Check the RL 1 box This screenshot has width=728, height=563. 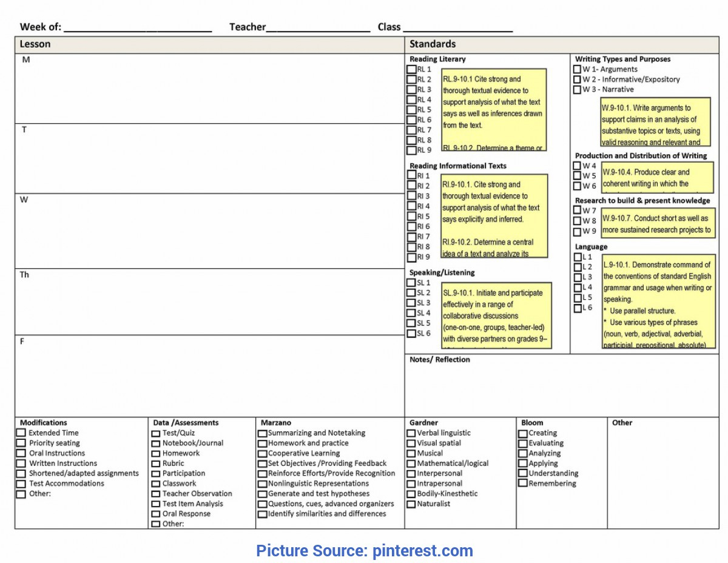(x=411, y=70)
